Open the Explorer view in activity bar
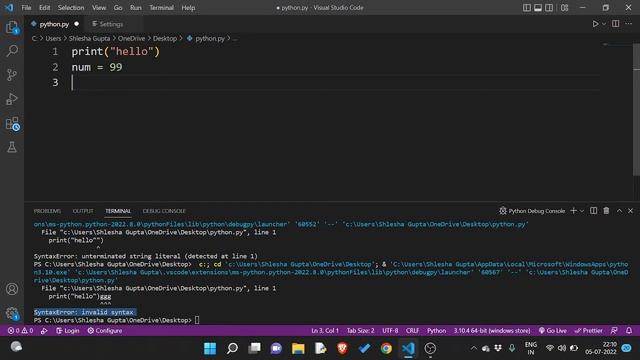The image size is (640, 360). point(12,28)
